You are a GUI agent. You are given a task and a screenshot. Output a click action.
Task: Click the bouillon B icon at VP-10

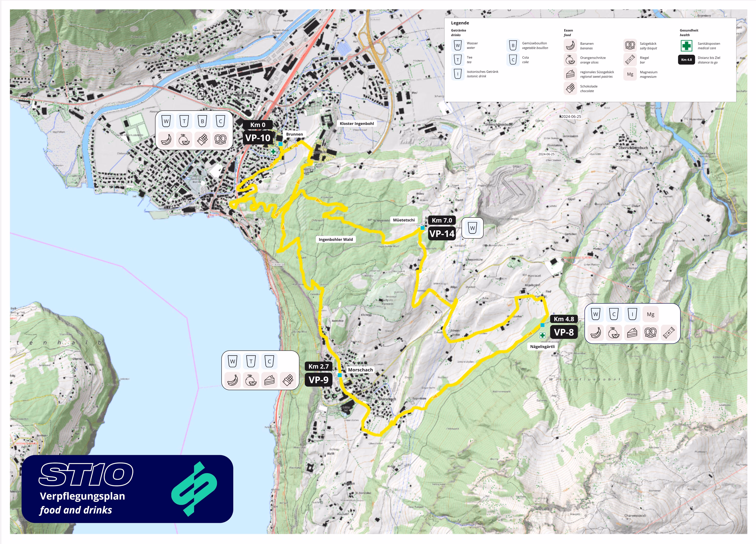point(202,121)
